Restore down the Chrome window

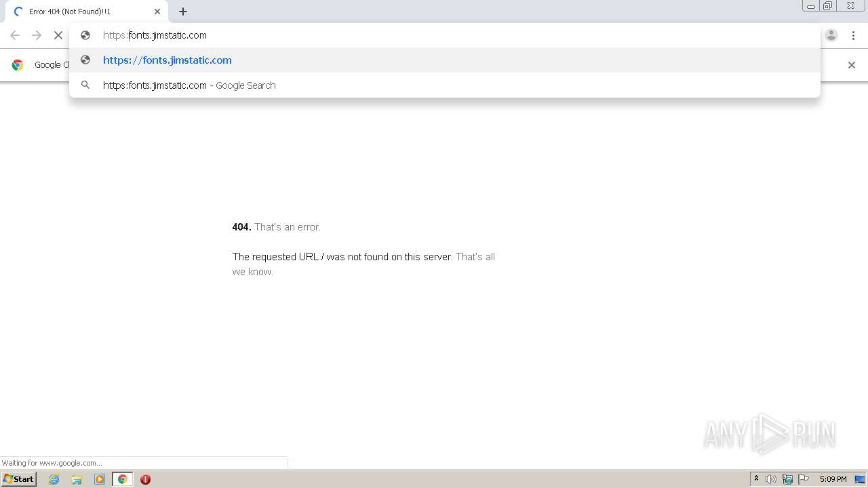[828, 6]
